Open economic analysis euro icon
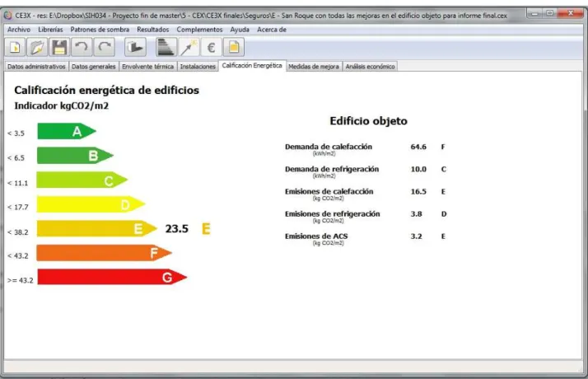Screen dimensions: 588x379 click(211, 47)
